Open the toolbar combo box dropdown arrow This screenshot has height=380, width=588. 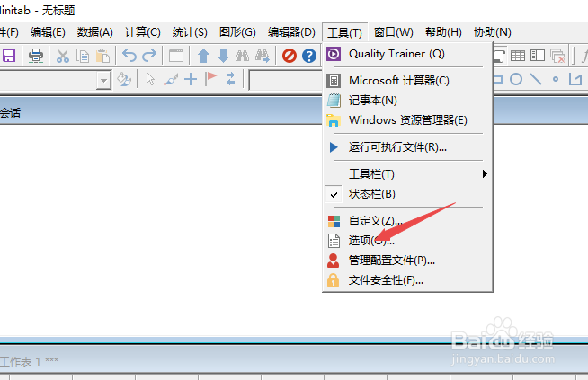click(x=103, y=80)
